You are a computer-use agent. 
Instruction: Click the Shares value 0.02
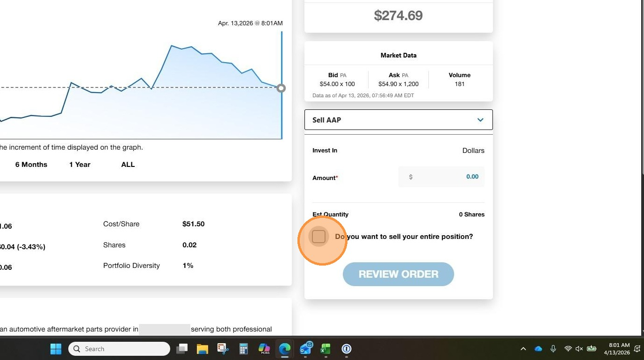tap(189, 245)
